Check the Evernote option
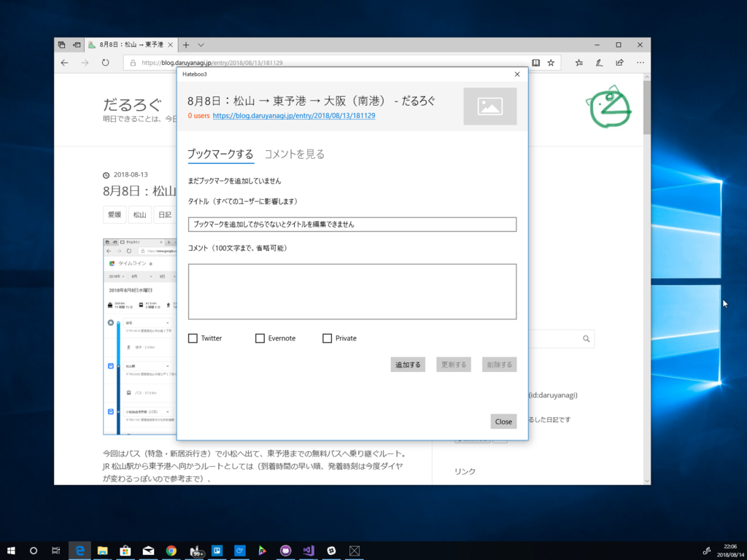This screenshot has width=747, height=560. click(260, 338)
